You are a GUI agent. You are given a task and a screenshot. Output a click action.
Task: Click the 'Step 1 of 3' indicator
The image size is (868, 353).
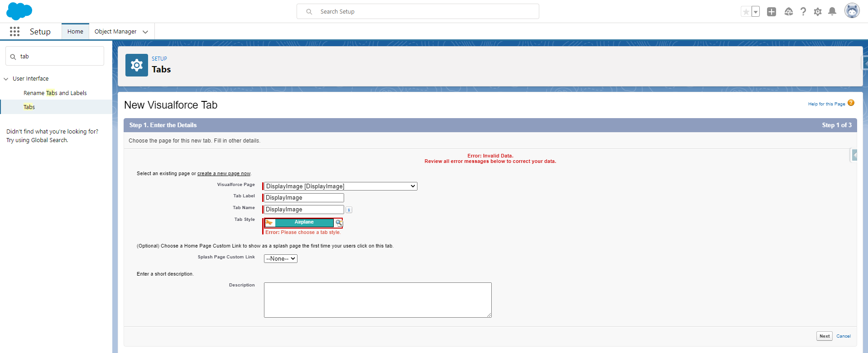(837, 125)
